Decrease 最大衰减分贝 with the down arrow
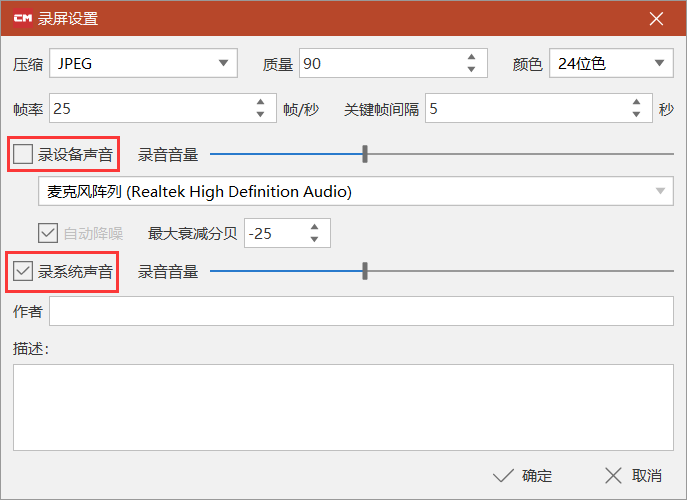Viewport: 687px width, 500px height. coord(314,239)
